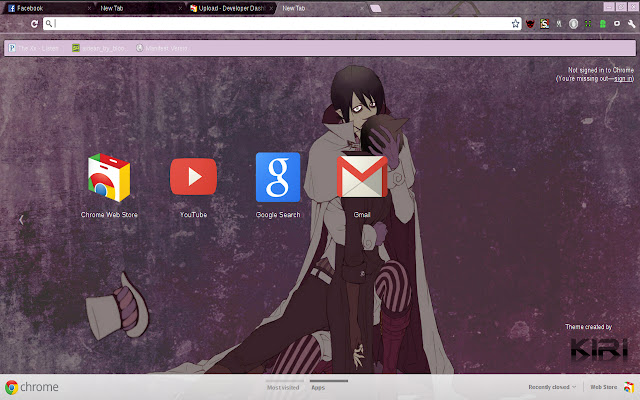Close the first New Tab tab

click(x=180, y=8)
